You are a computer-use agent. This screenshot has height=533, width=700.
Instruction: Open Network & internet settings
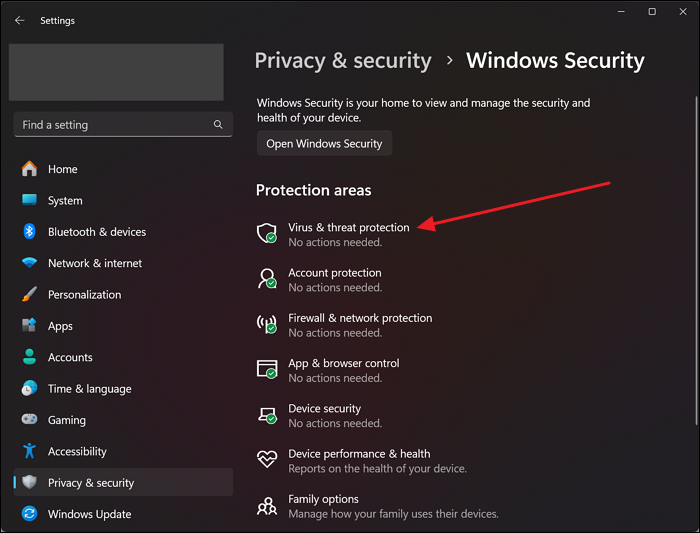(x=95, y=263)
